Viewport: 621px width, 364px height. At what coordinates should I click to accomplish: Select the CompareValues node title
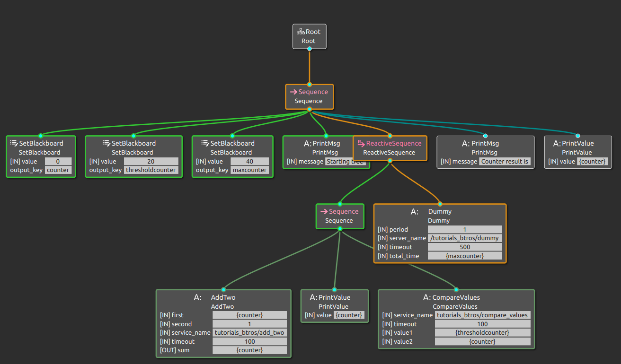[456, 297]
